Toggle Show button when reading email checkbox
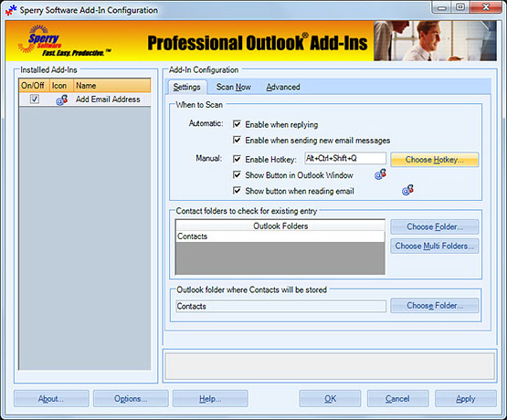Image resolution: width=507 pixels, height=420 pixels. coord(237,191)
